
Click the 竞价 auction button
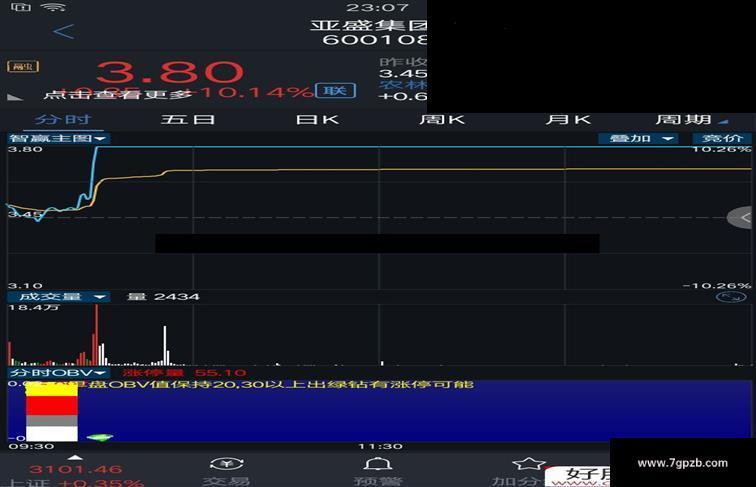click(721, 138)
